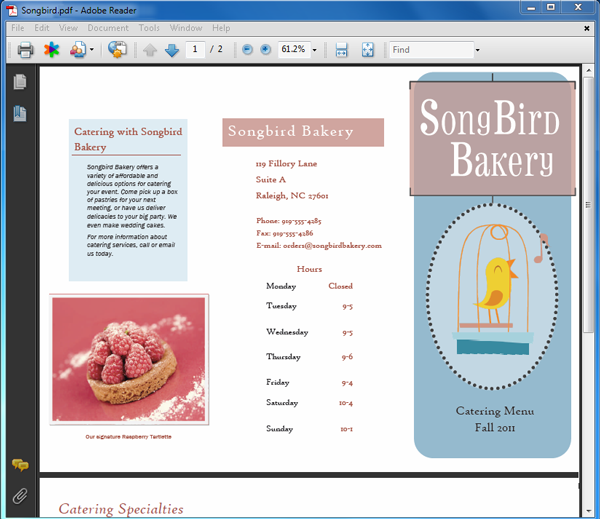Open the colorful Adobe online services icon
The width and height of the screenshot is (600, 519).
coord(52,50)
